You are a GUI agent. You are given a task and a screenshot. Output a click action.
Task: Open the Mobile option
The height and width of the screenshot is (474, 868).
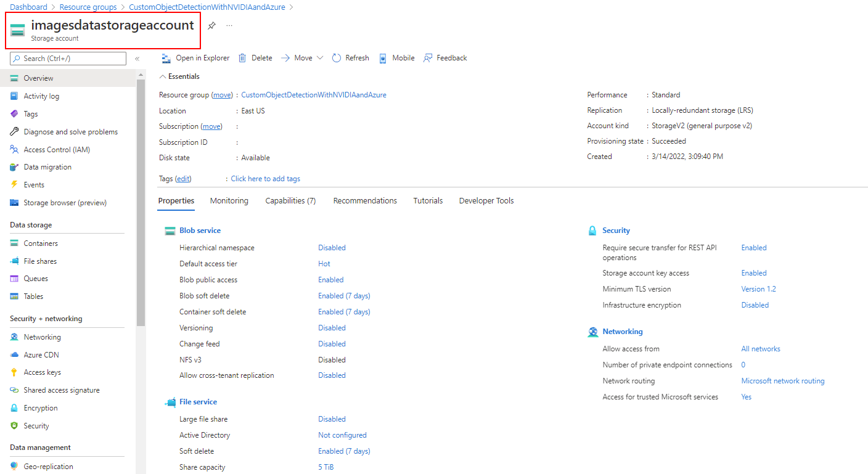point(396,58)
